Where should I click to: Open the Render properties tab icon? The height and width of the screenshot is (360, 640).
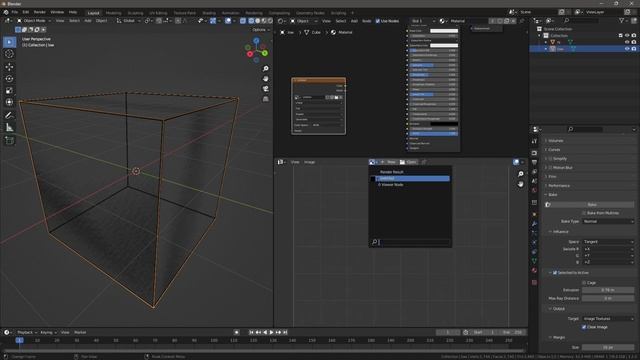[534, 153]
